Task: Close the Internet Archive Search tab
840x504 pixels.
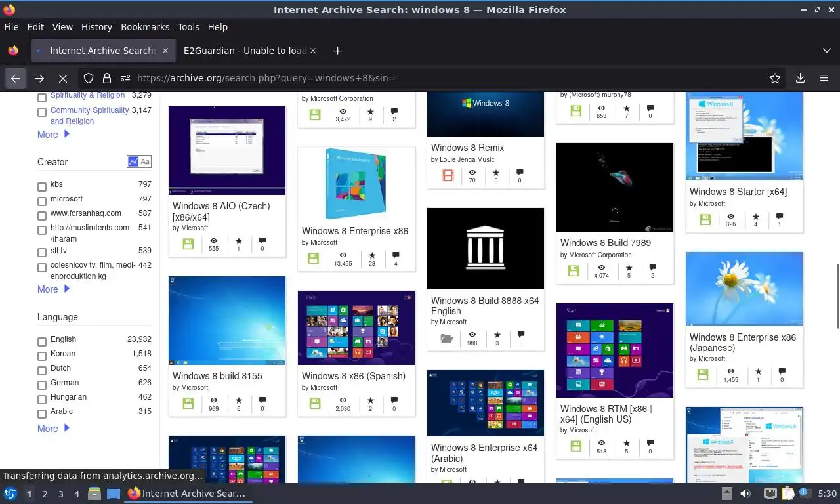Action: pos(165,51)
